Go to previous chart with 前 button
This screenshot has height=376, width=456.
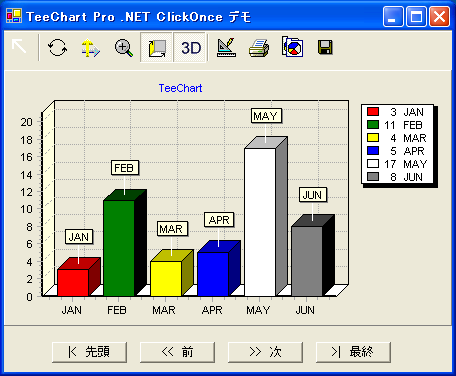[177, 352]
